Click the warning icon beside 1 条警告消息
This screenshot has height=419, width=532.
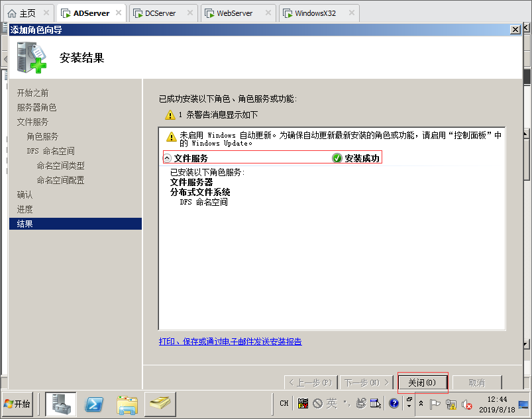pos(170,115)
